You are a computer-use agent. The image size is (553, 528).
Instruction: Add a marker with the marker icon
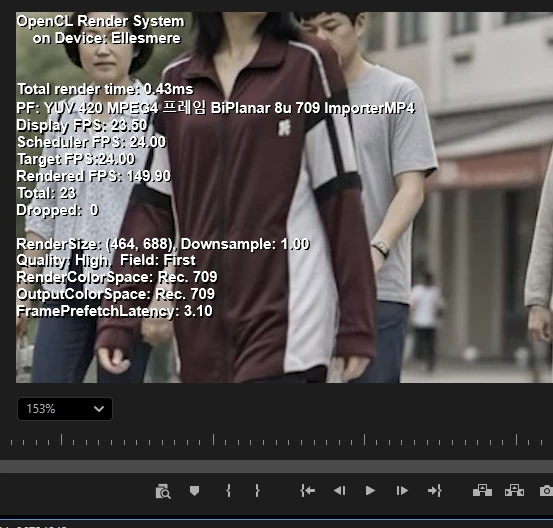[x=194, y=491]
